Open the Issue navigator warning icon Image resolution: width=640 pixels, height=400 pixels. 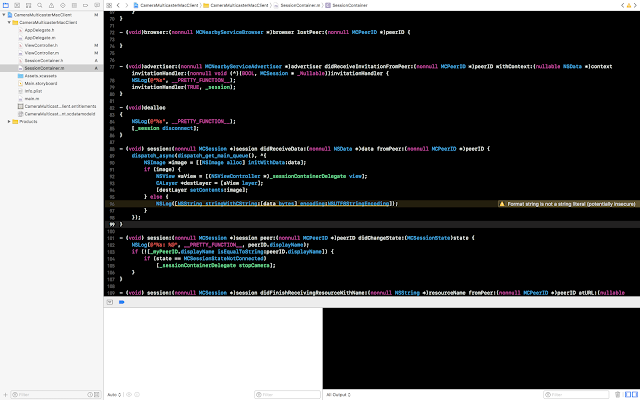point(51,5)
